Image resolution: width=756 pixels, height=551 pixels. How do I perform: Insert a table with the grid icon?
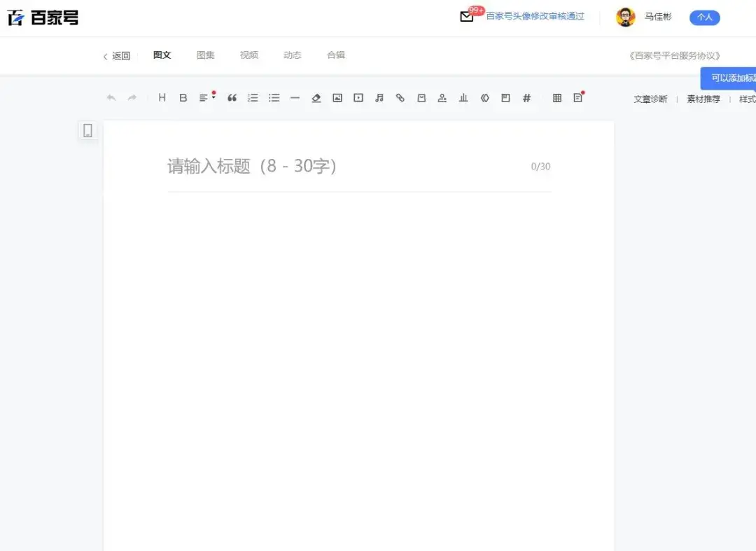[557, 98]
